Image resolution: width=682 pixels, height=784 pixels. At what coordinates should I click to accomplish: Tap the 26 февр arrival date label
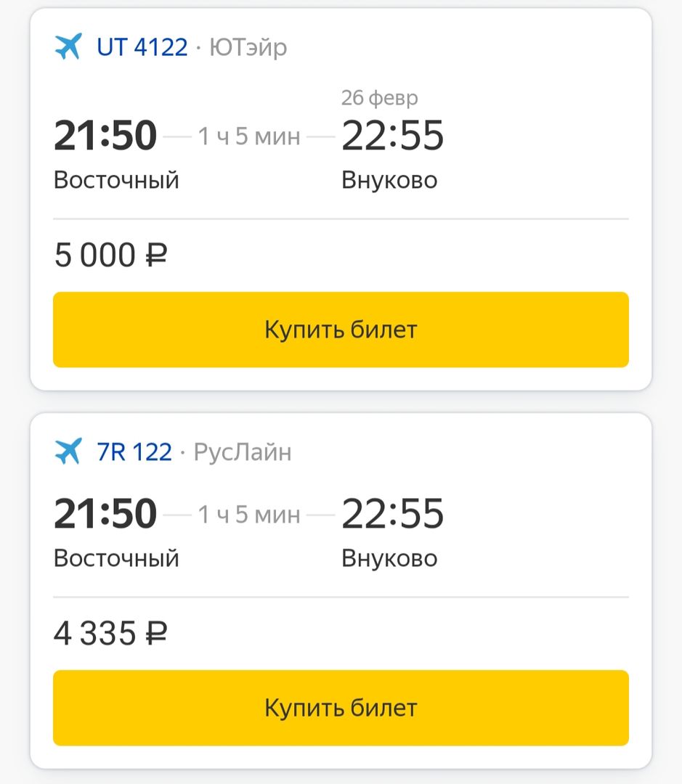pyautogui.click(x=380, y=97)
